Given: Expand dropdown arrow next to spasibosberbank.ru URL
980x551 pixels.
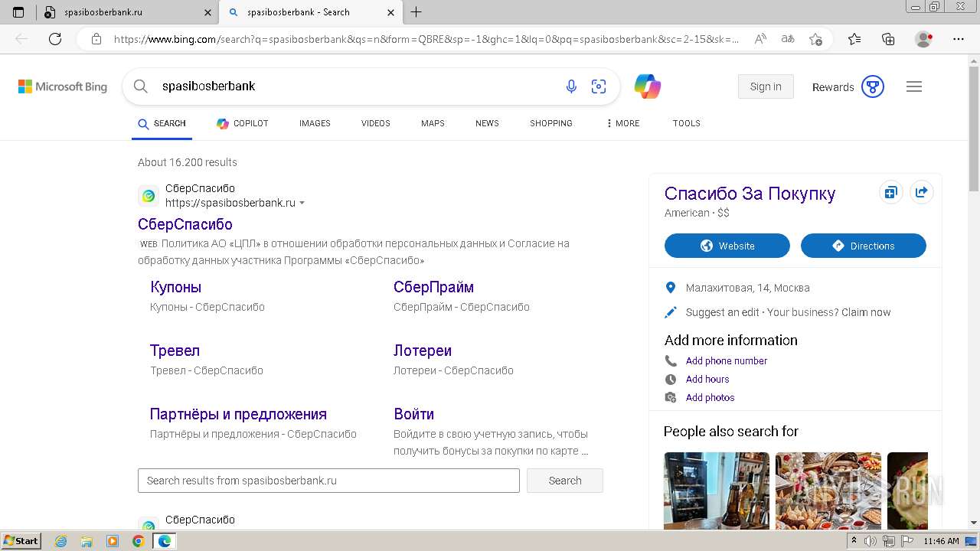Looking at the screenshot, I should point(302,204).
